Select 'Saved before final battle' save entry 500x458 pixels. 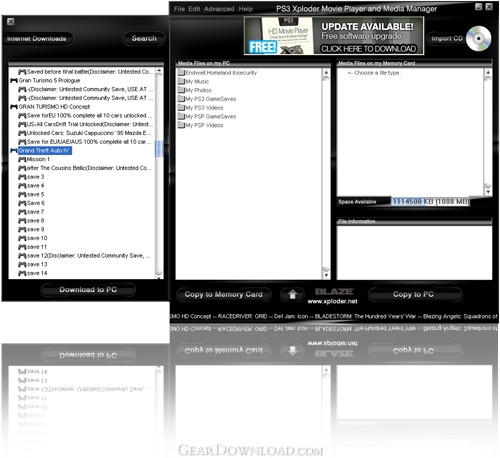coord(85,72)
